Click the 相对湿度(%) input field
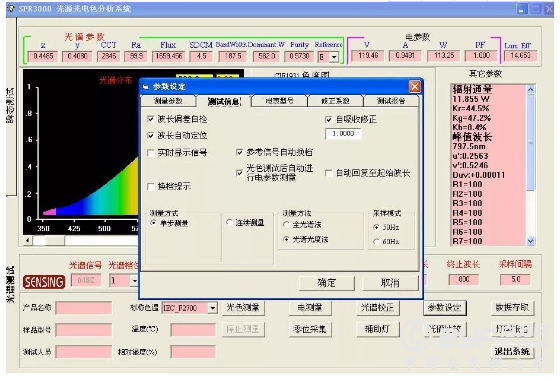This screenshot has height=381, width=560. (x=193, y=352)
